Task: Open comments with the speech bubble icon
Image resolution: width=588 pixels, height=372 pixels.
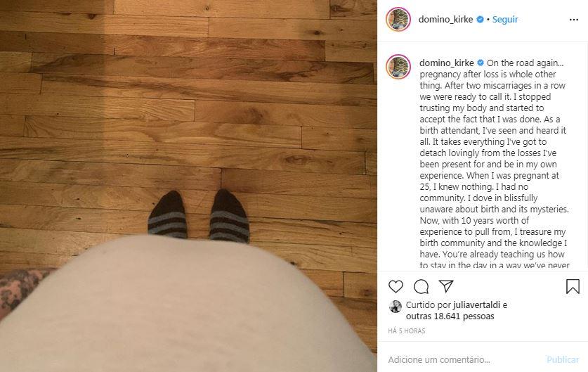Action: click(421, 286)
